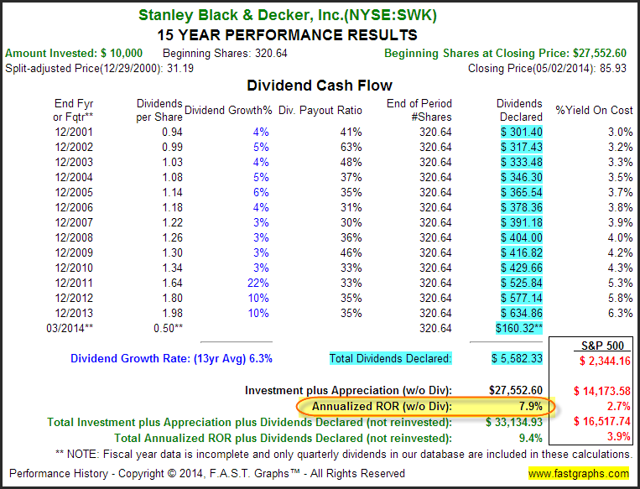The width and height of the screenshot is (640, 489).
Task: Click the $ 333.48 dividends cell
Action: point(522,162)
